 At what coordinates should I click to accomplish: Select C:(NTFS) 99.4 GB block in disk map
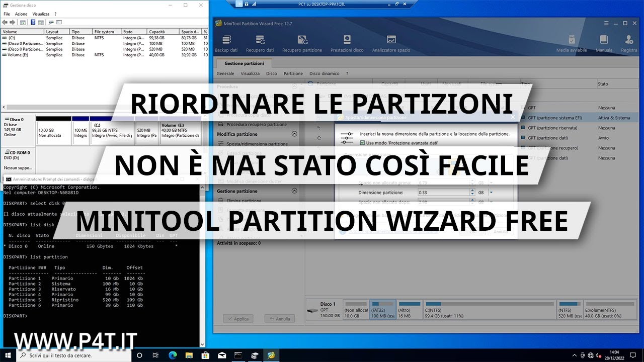[490, 310]
